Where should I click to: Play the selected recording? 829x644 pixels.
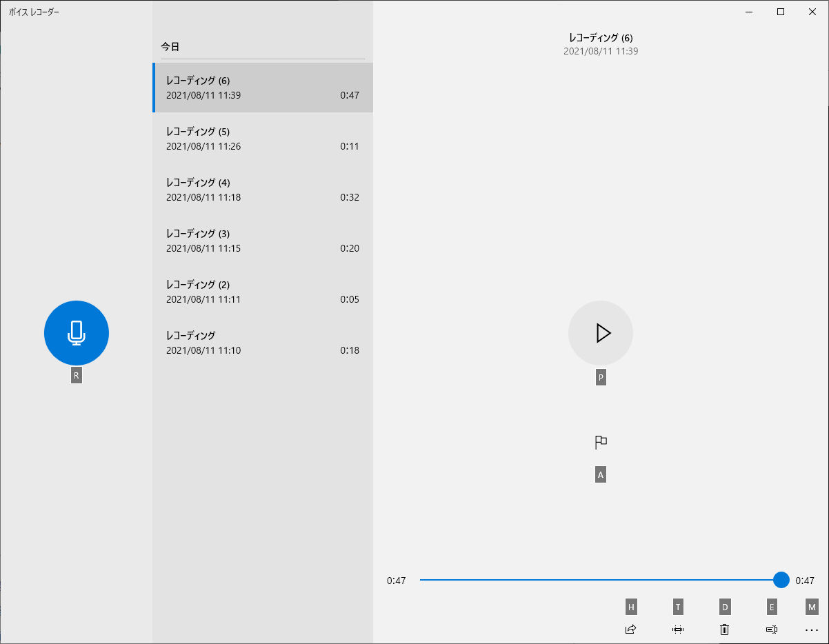point(600,333)
